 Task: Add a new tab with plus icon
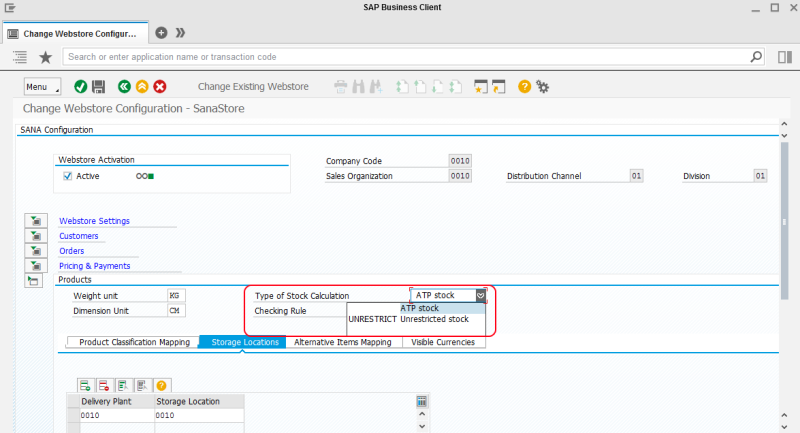pyautogui.click(x=161, y=33)
